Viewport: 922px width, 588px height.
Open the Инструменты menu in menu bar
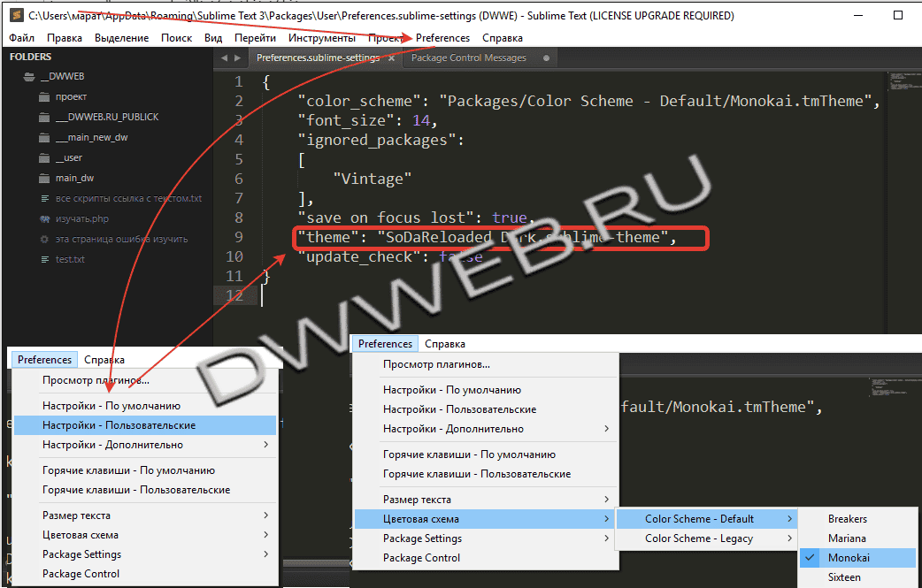[x=321, y=38]
